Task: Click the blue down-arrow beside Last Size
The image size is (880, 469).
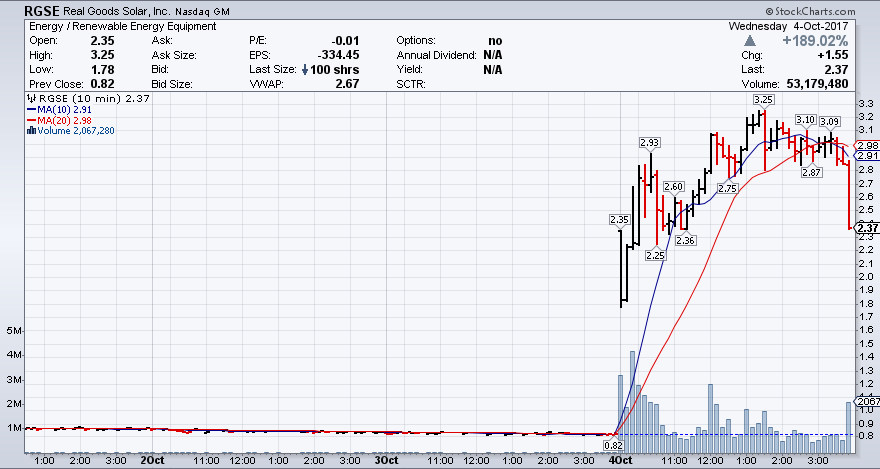Action: 304,70
